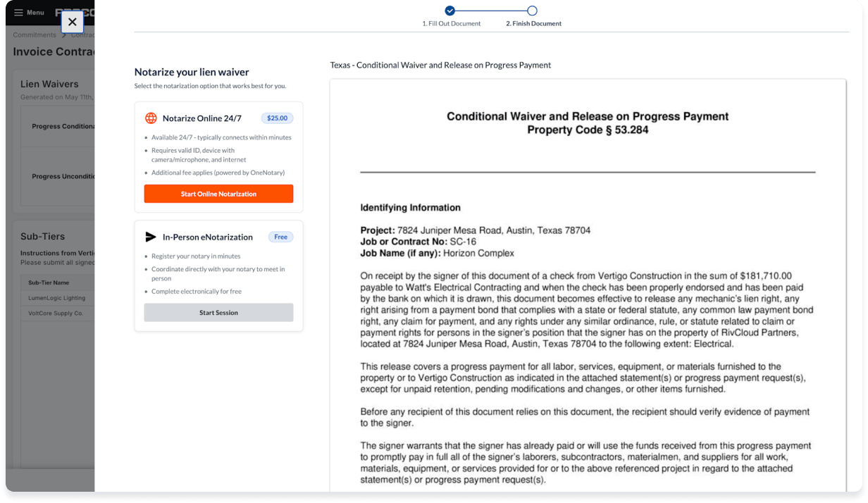Click the $25.00 price badge
Screen dimensions: 868x503
[x=277, y=118]
